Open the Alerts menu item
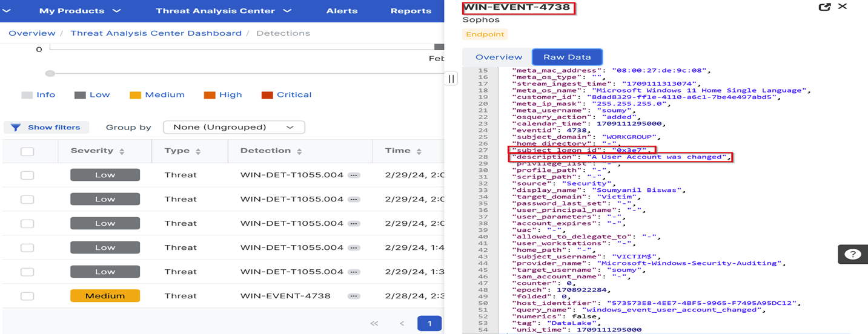The height and width of the screenshot is (334, 868). tap(342, 11)
